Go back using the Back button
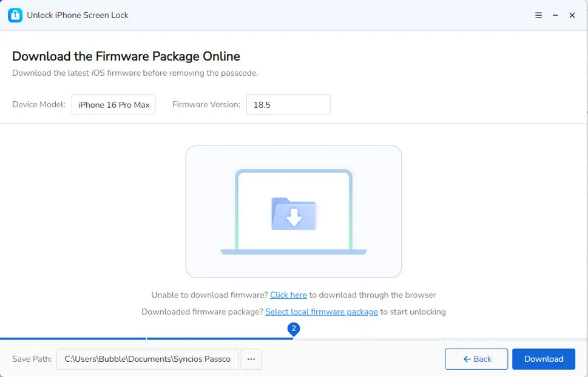Viewport: 588px width, 377px height. tap(476, 359)
